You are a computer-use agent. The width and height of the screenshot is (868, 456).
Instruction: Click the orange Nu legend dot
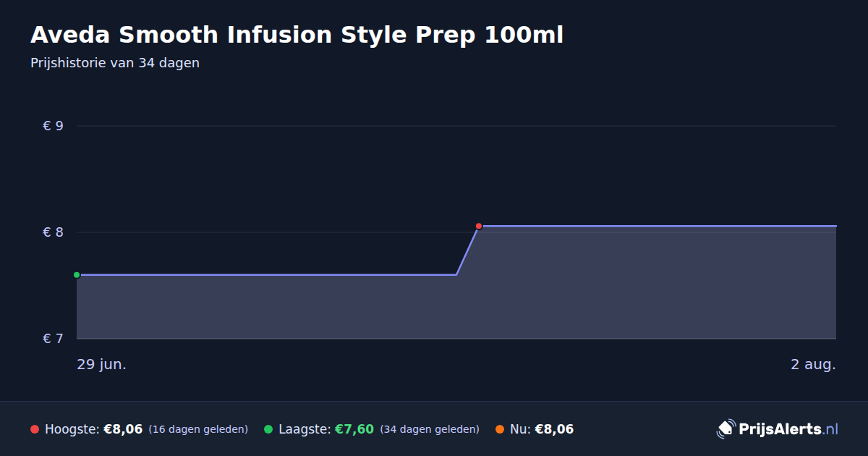[x=500, y=429]
